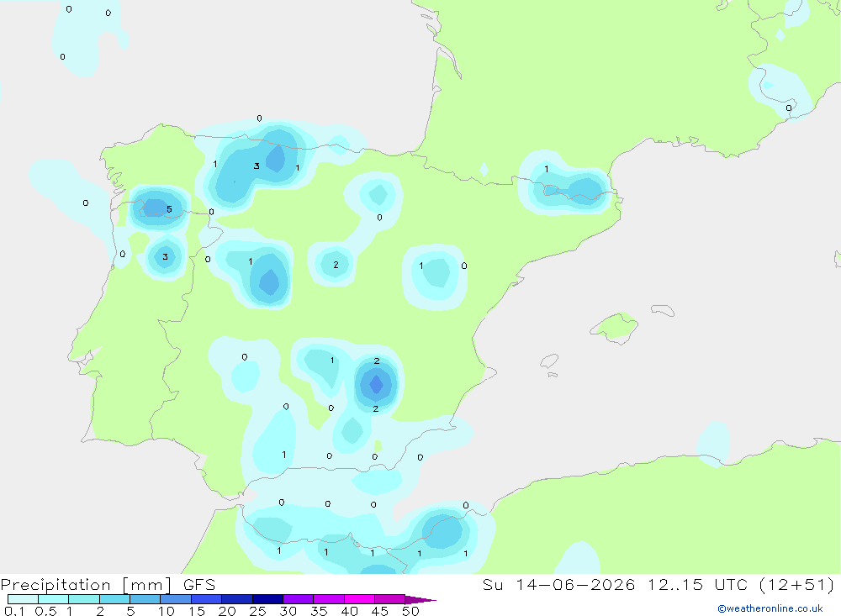Select the '35' legend scale label
Viewport: 841px width, 616px height.
(x=319, y=611)
